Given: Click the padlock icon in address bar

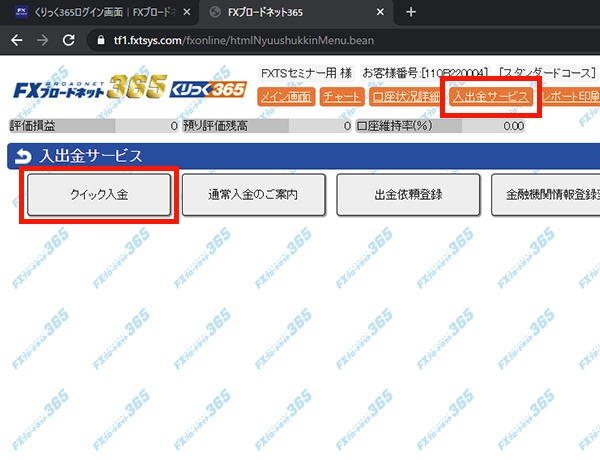Looking at the screenshot, I should tap(99, 41).
